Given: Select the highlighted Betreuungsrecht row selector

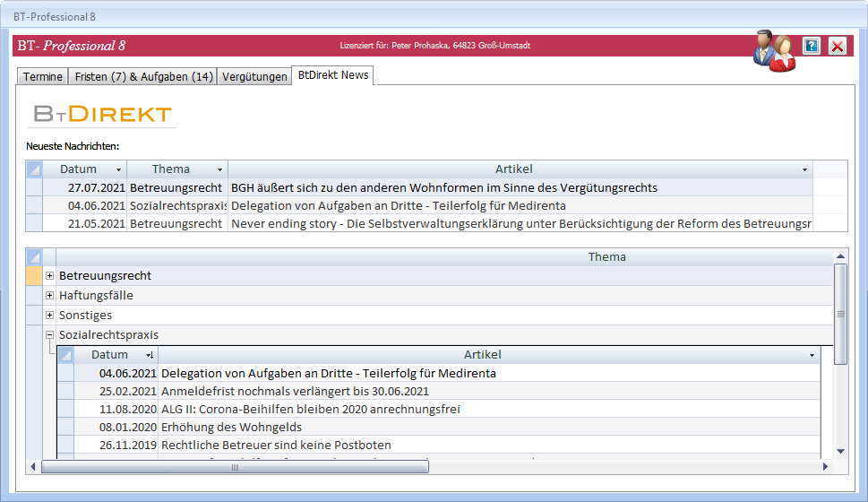Looking at the screenshot, I should tap(34, 275).
